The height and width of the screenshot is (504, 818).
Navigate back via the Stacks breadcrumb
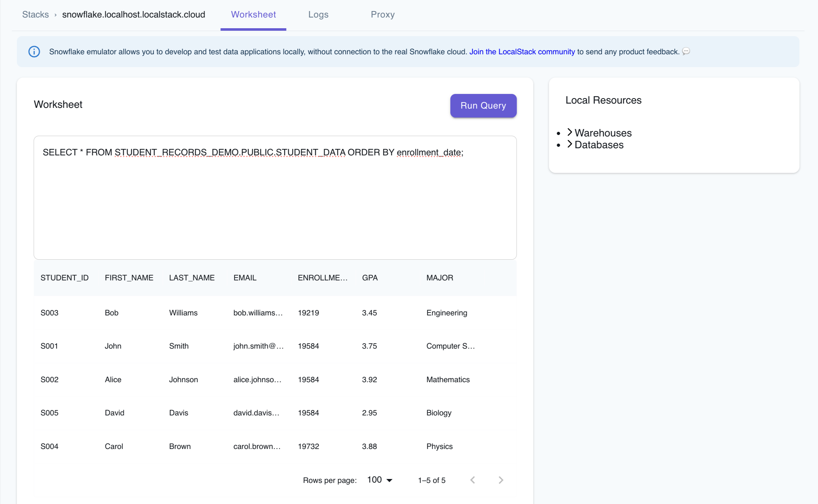click(x=35, y=14)
